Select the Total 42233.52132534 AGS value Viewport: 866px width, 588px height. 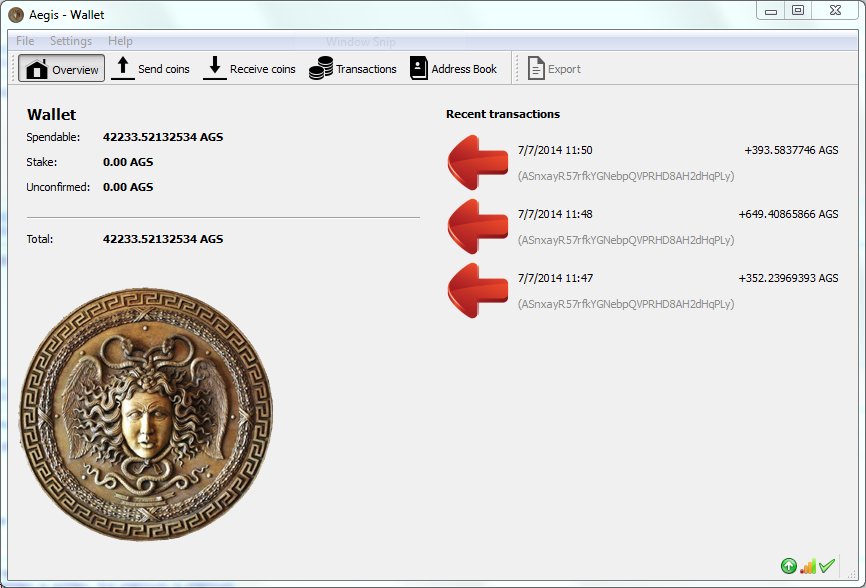(x=163, y=239)
